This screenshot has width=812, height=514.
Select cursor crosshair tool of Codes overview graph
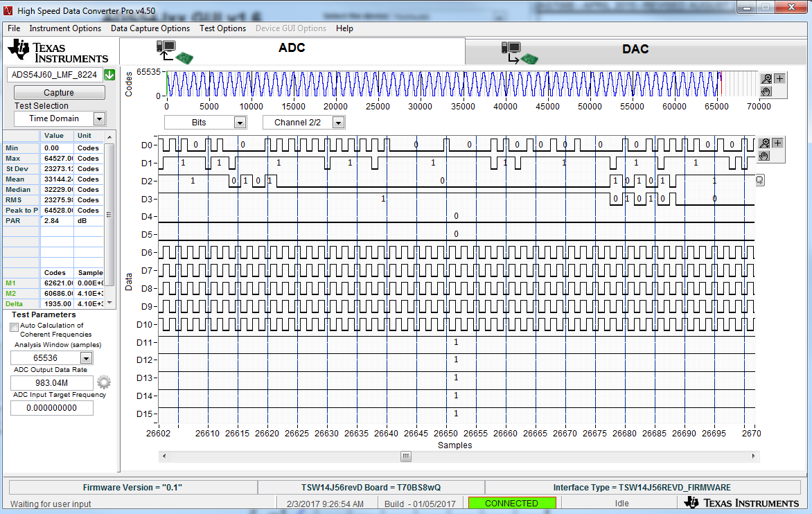780,79
